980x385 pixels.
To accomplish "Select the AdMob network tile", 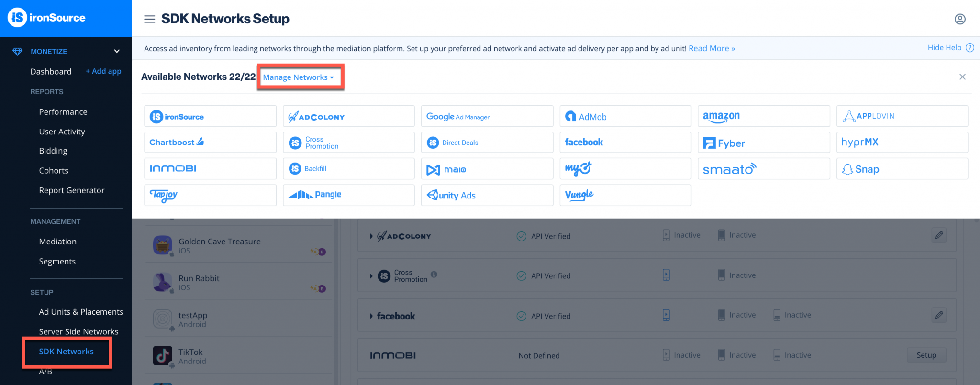I will click(x=625, y=116).
